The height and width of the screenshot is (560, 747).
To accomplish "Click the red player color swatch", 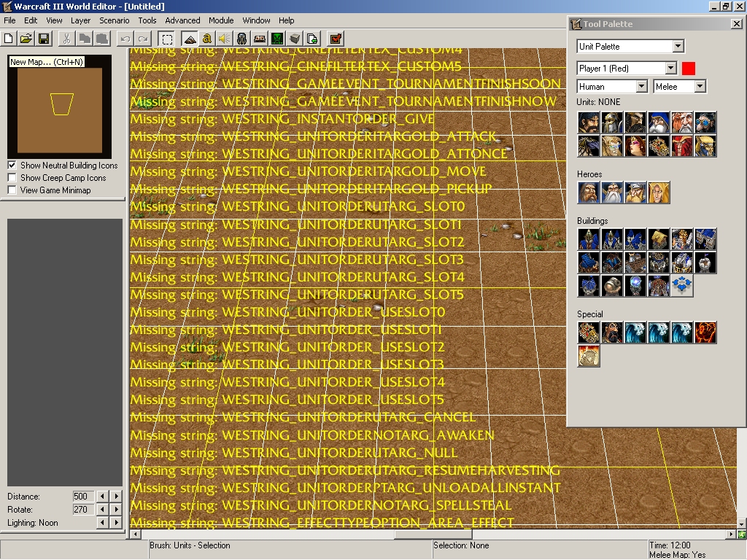I will pos(689,68).
